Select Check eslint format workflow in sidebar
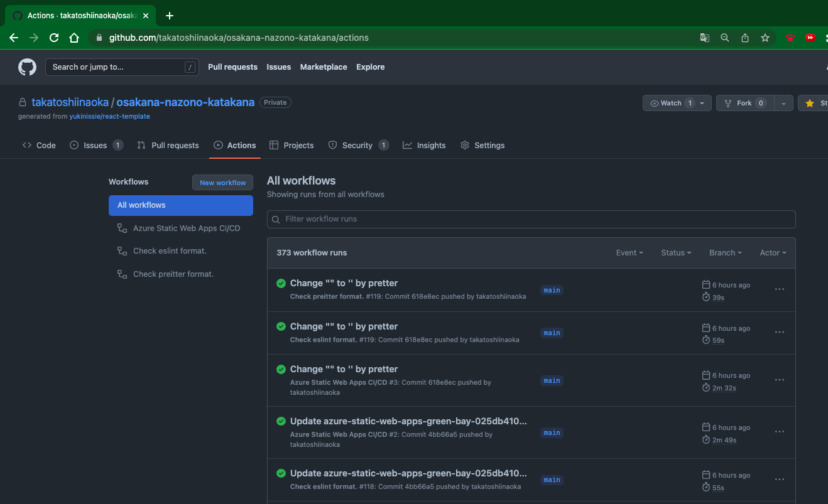828x504 pixels. 181,251
